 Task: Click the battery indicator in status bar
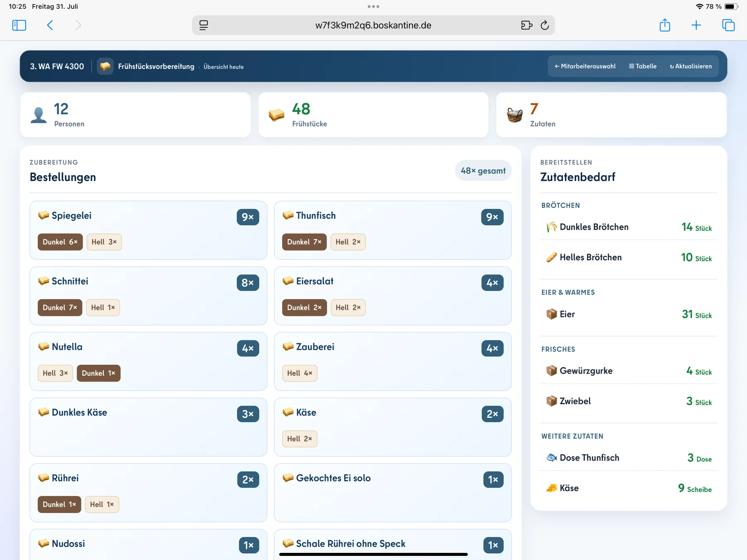coord(731,6)
